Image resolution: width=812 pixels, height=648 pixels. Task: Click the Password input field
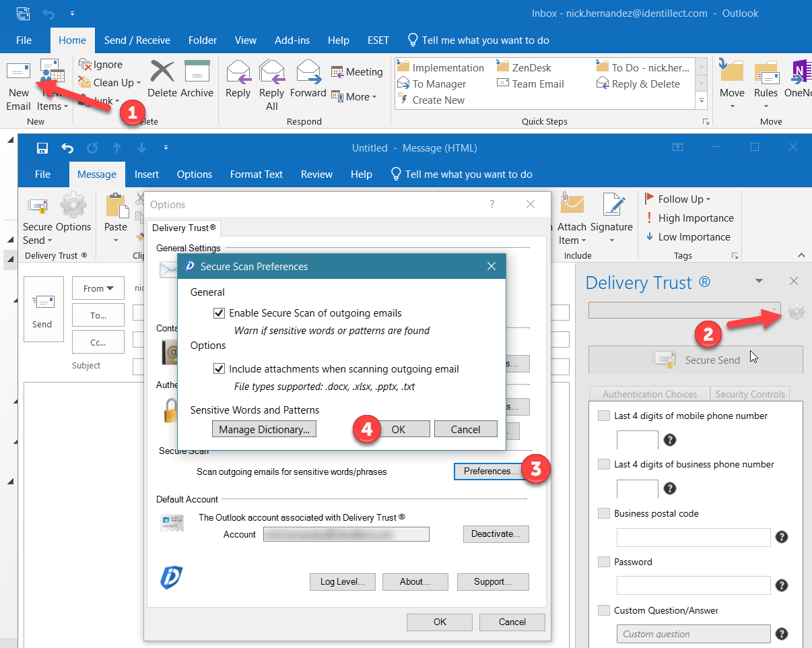pos(693,585)
